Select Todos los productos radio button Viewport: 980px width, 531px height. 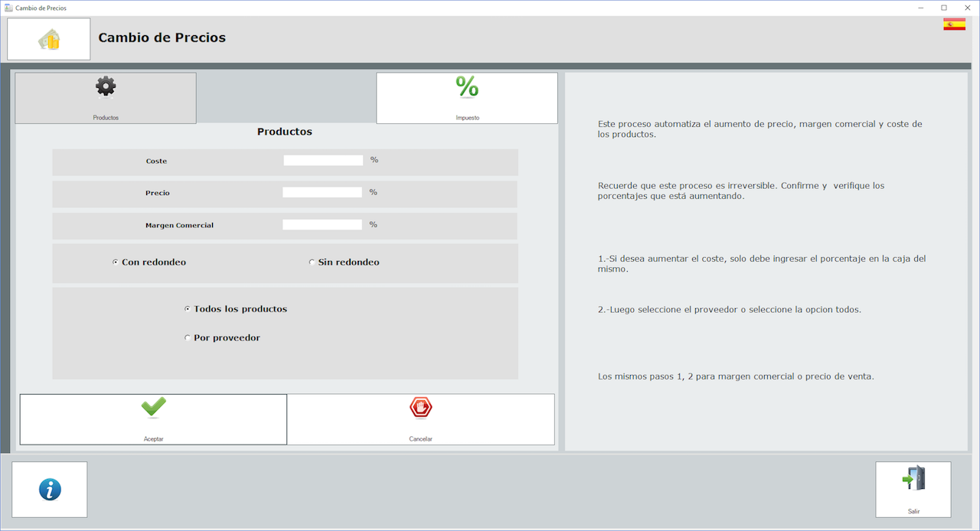tap(188, 309)
